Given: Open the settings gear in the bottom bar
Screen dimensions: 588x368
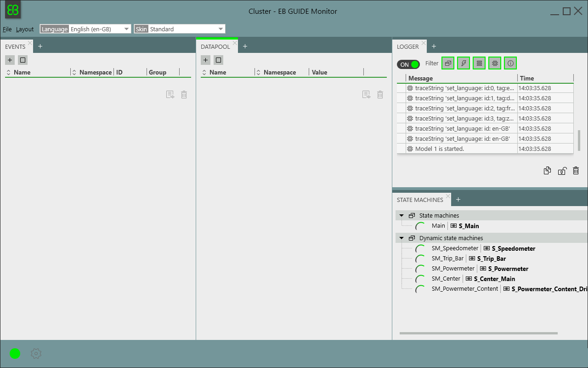Looking at the screenshot, I should 36,354.
